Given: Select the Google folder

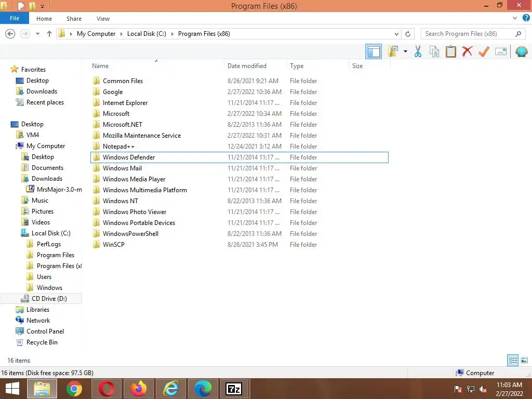Looking at the screenshot, I should [x=240, y=91].
